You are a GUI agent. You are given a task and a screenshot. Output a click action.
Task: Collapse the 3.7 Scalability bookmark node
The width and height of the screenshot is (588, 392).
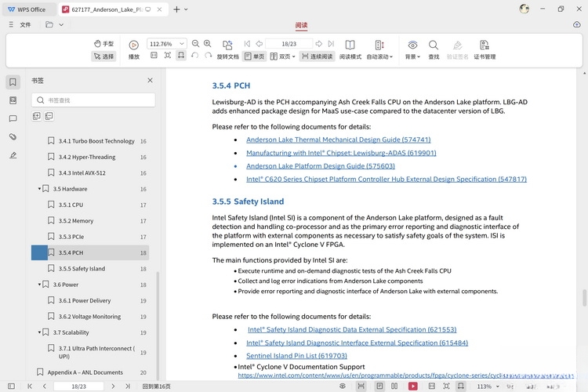pos(39,332)
